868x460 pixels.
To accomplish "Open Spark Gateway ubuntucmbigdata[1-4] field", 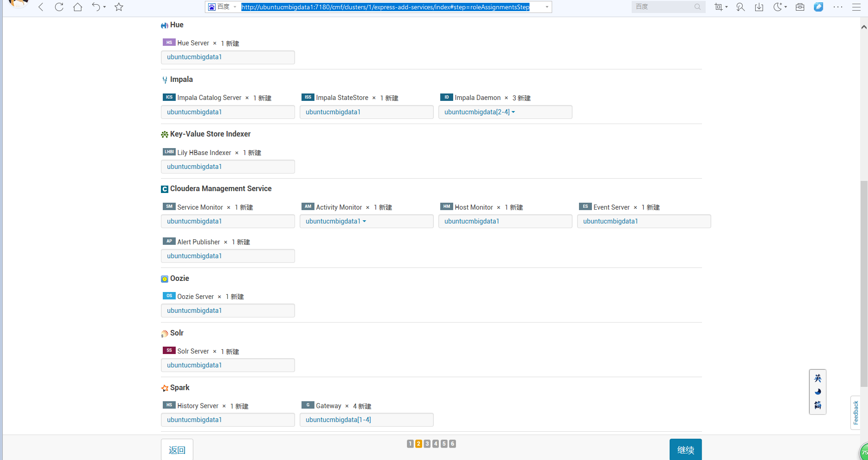I will pyautogui.click(x=367, y=420).
